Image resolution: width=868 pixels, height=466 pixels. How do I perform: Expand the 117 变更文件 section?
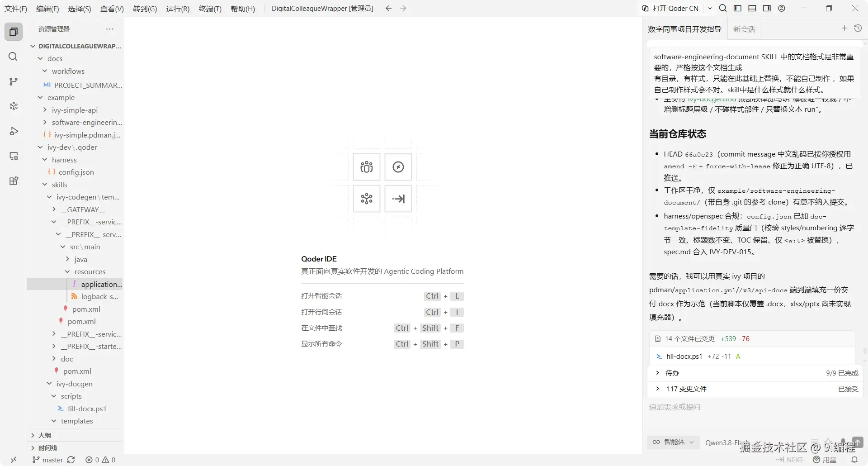(755, 389)
